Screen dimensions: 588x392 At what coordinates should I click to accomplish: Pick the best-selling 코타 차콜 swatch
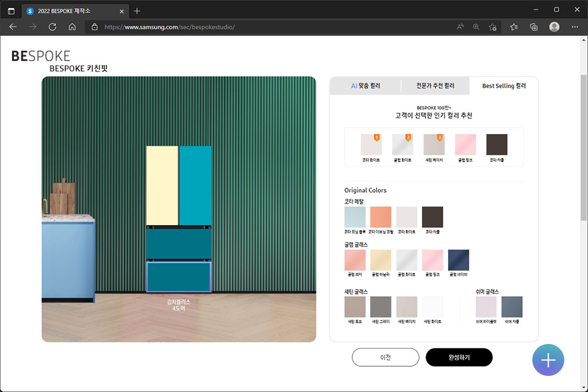click(x=497, y=145)
